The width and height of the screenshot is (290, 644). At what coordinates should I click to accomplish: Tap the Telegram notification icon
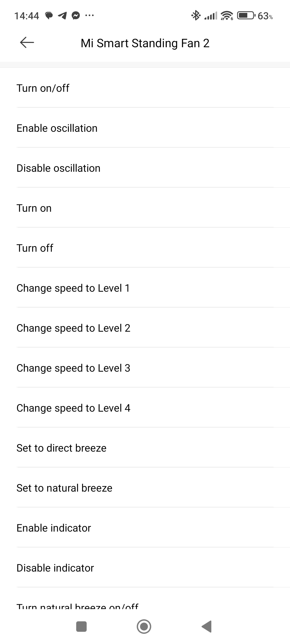click(x=62, y=16)
